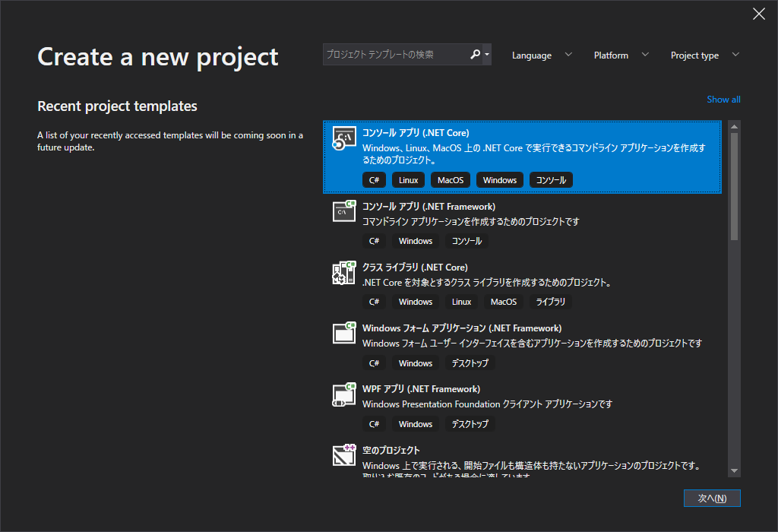Click C# tag on Console App (.NET Framework)
Viewport: 778px width, 532px height.
374,241
